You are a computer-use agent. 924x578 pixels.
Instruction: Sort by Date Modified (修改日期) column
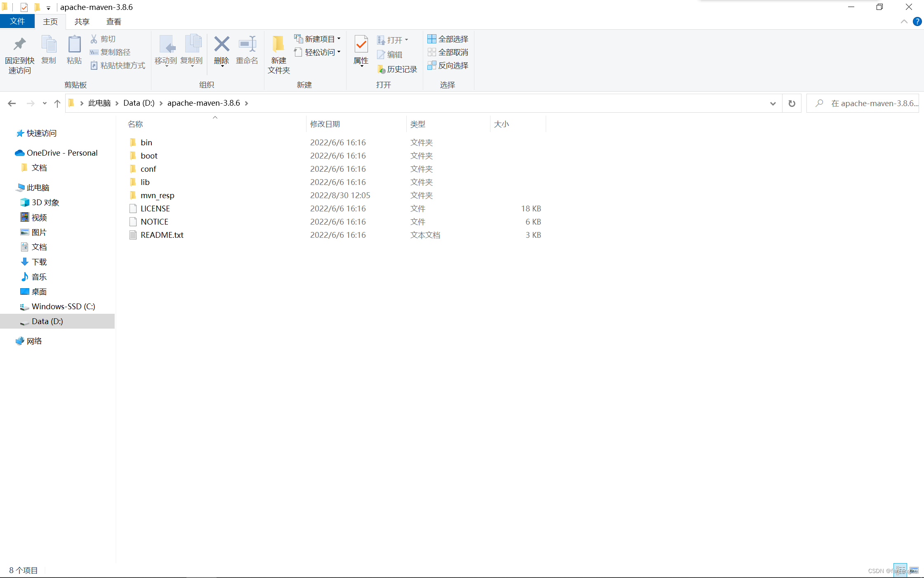(x=356, y=124)
